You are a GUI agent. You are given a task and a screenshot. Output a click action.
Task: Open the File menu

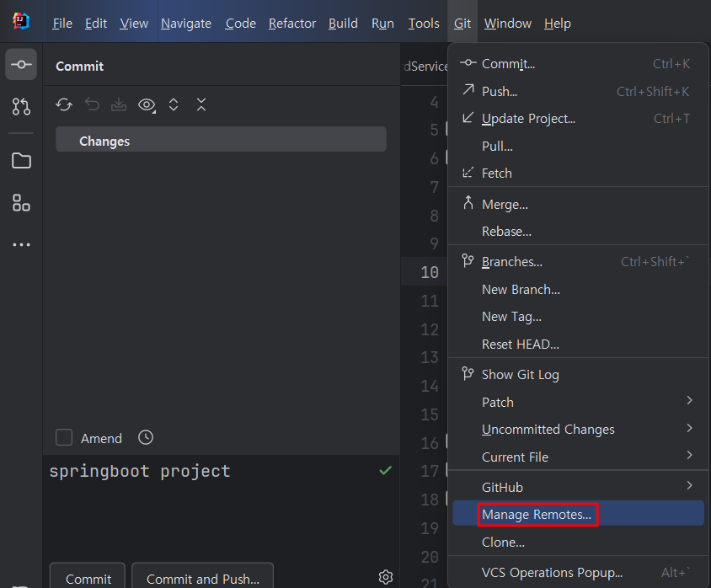62,23
